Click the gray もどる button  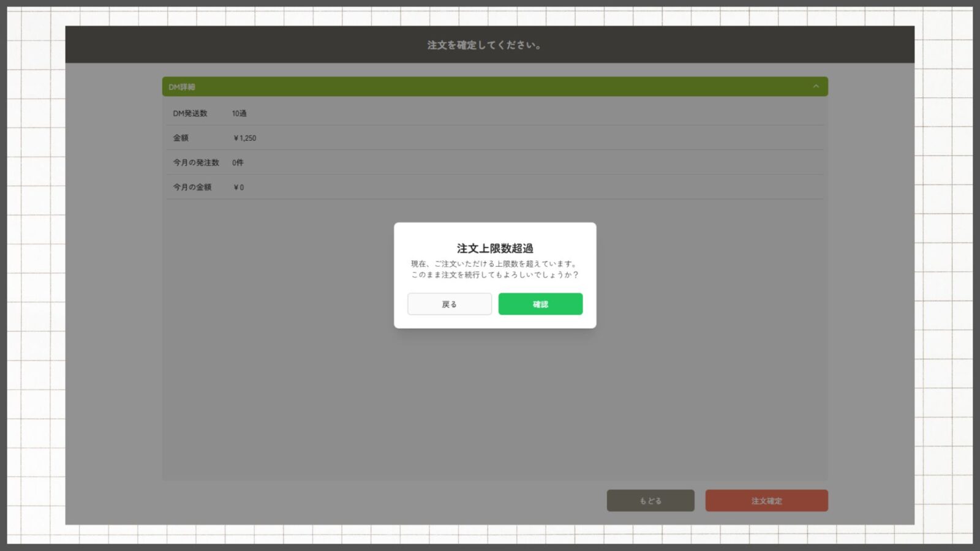pos(650,500)
